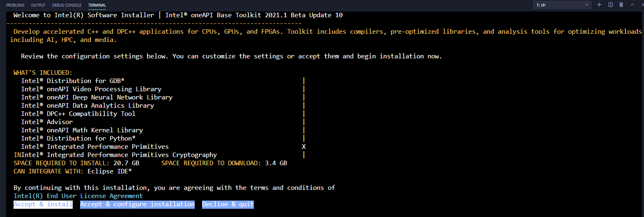Switch to the OUTPUT tab
Viewport: 644px width, 217px height.
tap(38, 5)
